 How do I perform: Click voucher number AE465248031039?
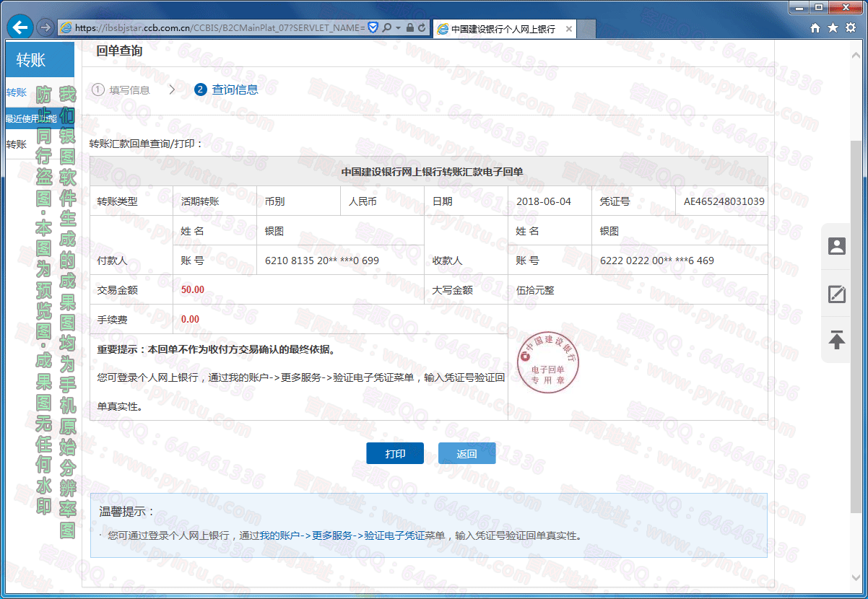pyautogui.click(x=724, y=201)
